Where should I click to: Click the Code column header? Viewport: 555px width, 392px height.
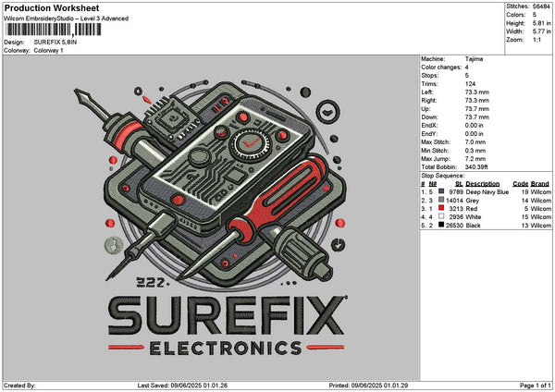[520, 183]
